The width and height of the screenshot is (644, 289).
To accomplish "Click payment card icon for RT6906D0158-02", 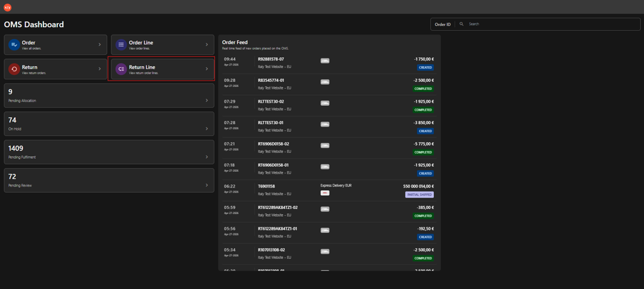I will tap(325, 145).
